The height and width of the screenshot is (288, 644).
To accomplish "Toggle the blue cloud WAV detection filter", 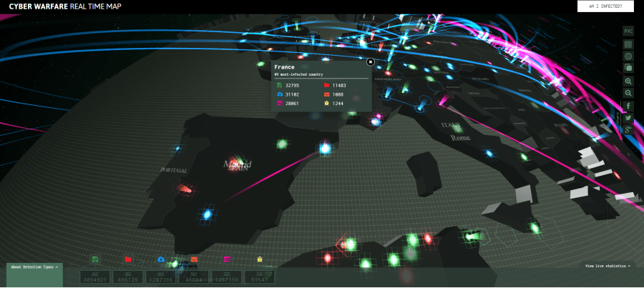I will coord(162,259).
